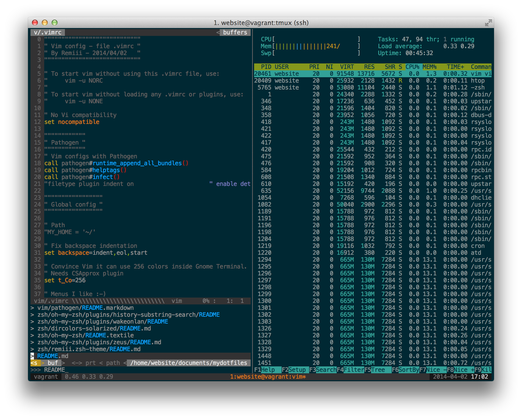Click the F1 Help function in htop
This screenshot has width=522, height=420.
[268, 370]
